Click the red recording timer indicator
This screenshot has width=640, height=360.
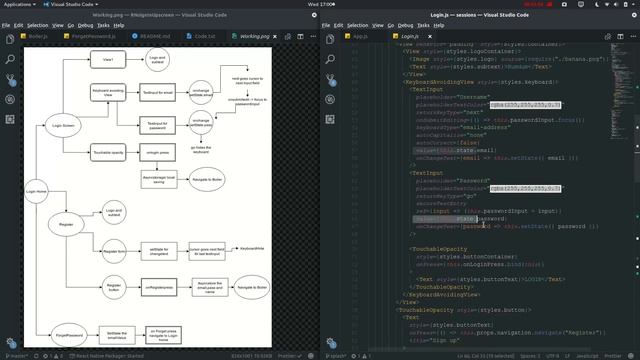click(x=538, y=4)
